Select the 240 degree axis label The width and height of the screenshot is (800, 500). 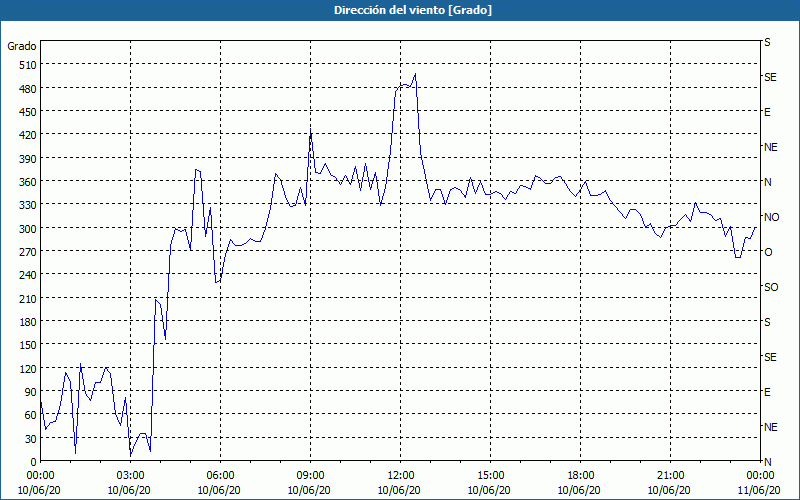point(28,275)
